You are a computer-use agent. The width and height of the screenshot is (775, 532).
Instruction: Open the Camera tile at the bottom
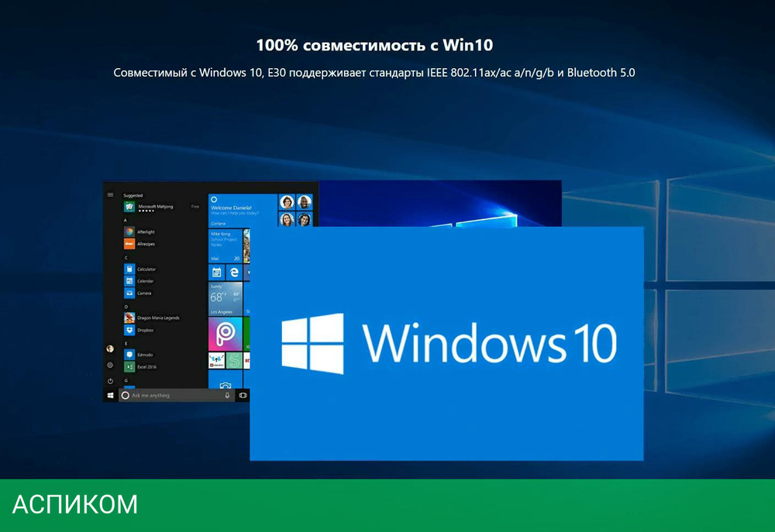pyautogui.click(x=226, y=380)
